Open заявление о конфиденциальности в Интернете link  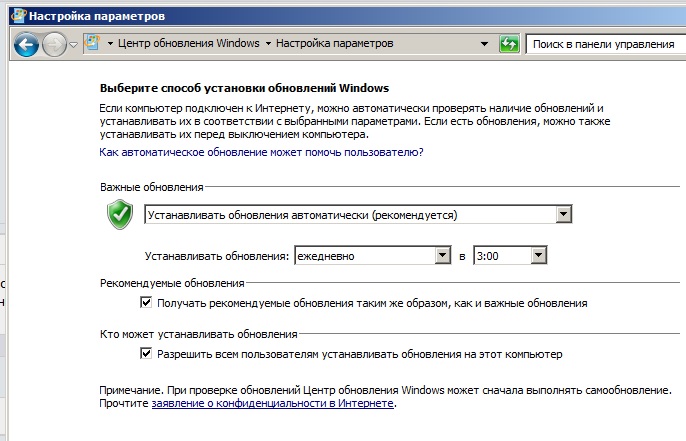click(x=273, y=403)
